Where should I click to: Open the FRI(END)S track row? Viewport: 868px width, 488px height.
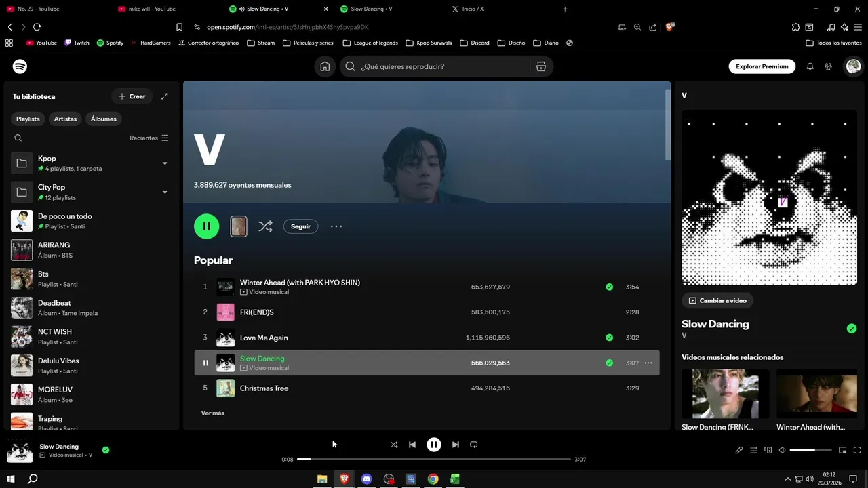(x=427, y=312)
